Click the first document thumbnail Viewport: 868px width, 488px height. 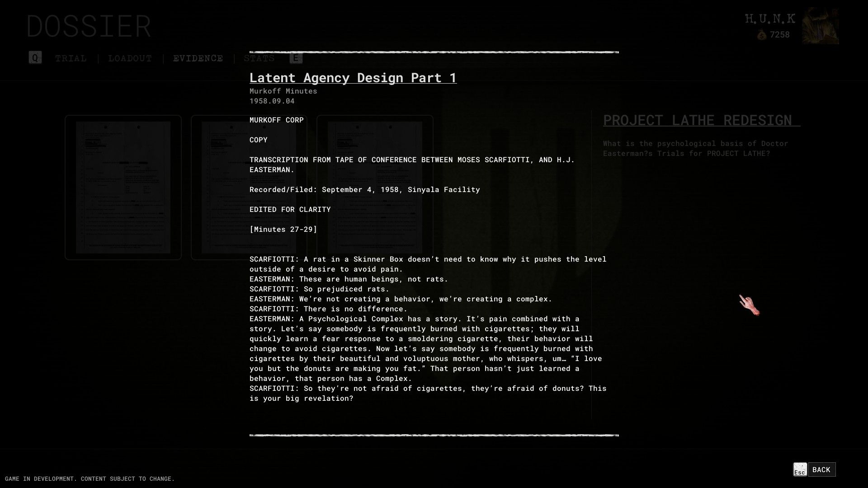pos(123,187)
